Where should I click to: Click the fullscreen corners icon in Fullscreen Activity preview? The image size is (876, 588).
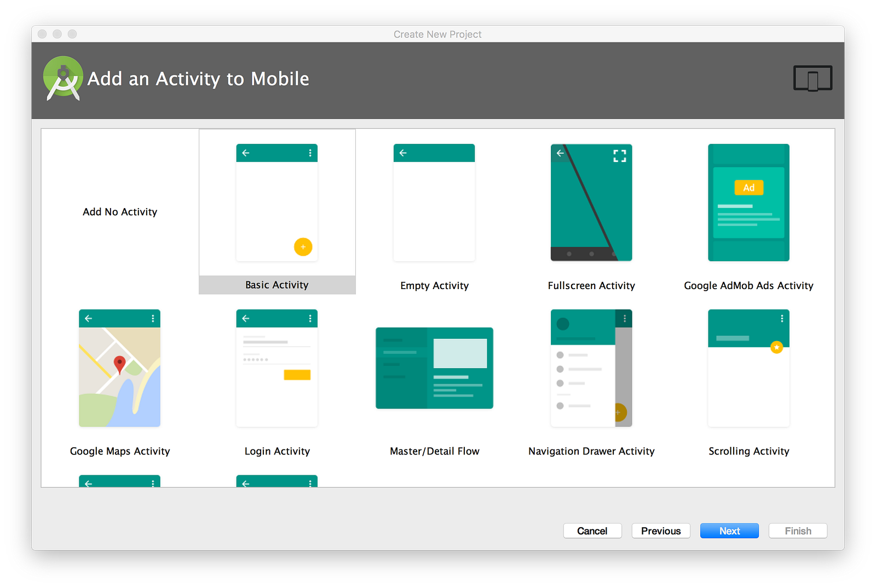tap(619, 156)
